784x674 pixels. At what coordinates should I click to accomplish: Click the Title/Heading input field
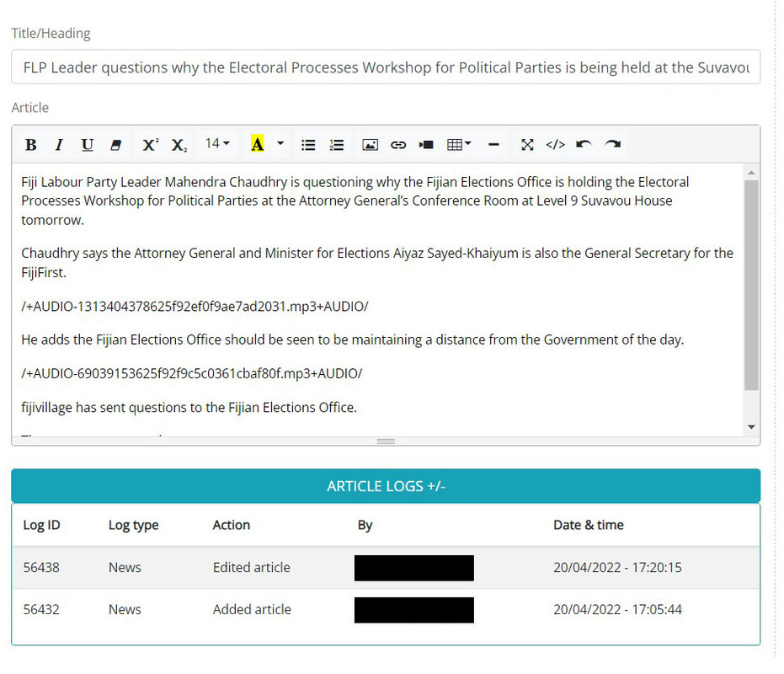(386, 67)
